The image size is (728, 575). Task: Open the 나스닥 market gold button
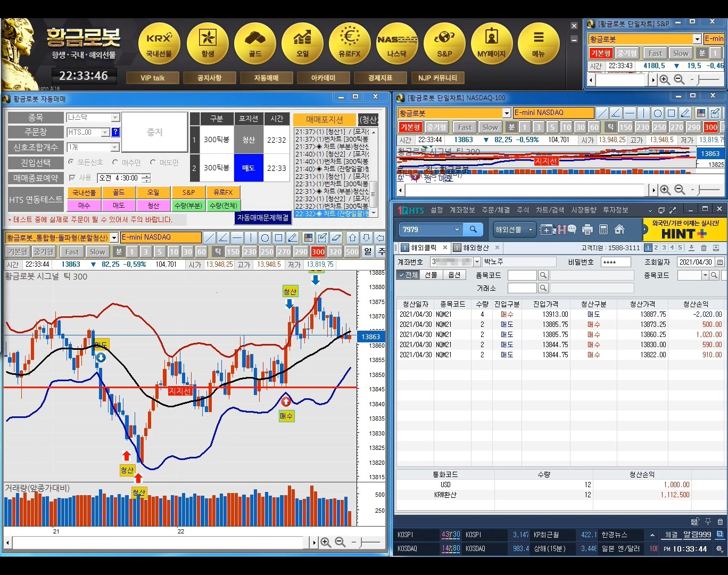click(x=397, y=44)
